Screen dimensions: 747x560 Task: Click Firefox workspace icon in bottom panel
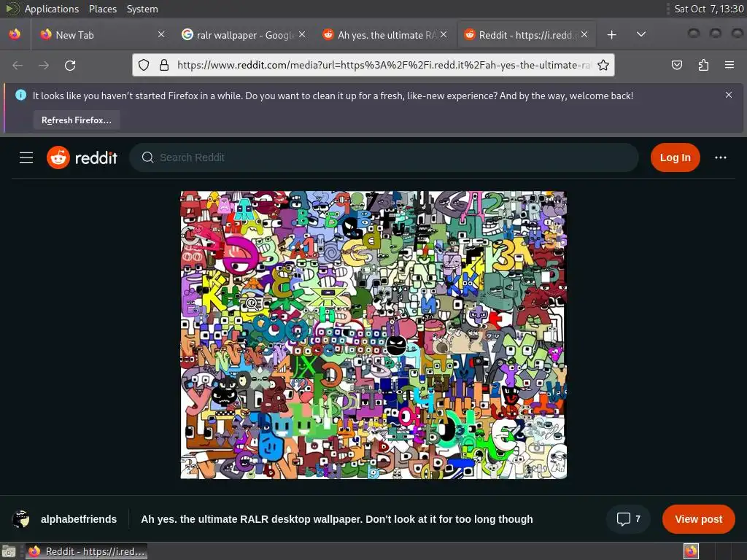(x=691, y=551)
